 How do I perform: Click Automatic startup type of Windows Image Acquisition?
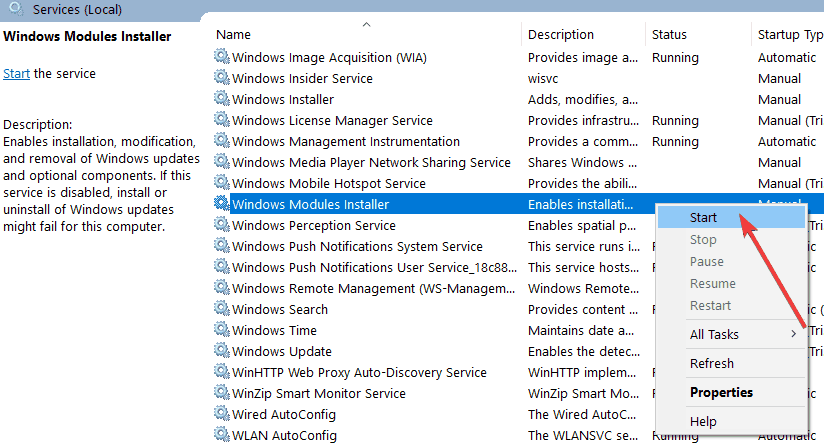pyautogui.click(x=787, y=57)
